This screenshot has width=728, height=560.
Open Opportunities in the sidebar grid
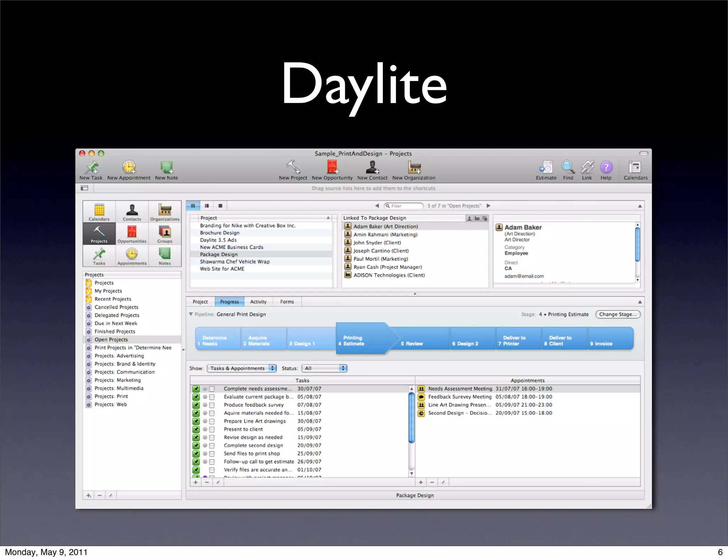coord(132,234)
